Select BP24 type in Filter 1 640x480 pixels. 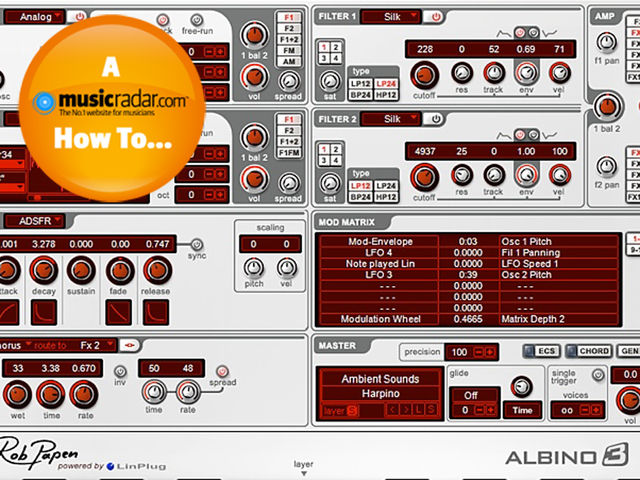(361, 95)
